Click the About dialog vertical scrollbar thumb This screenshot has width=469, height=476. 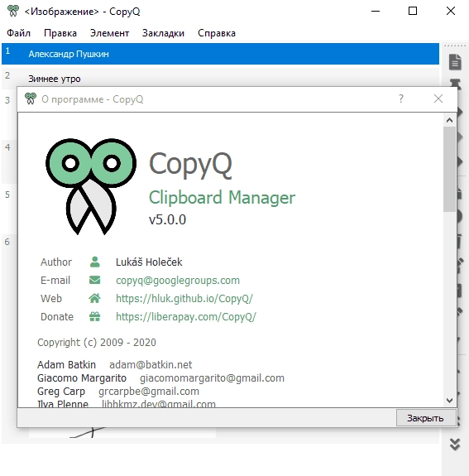point(449,169)
